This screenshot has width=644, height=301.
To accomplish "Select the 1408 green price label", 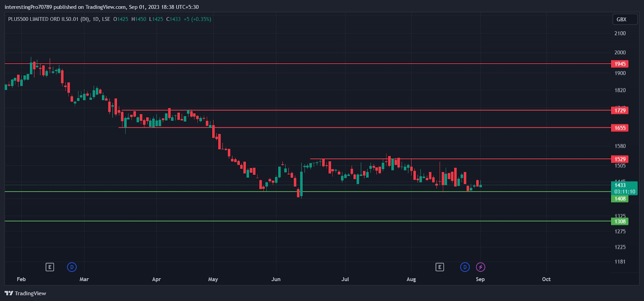I will pos(620,199).
